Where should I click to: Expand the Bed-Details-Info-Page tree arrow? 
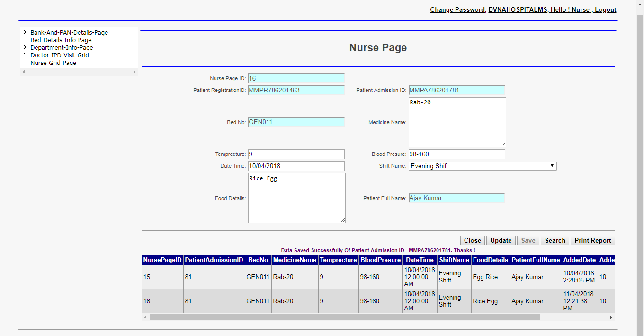click(25, 40)
